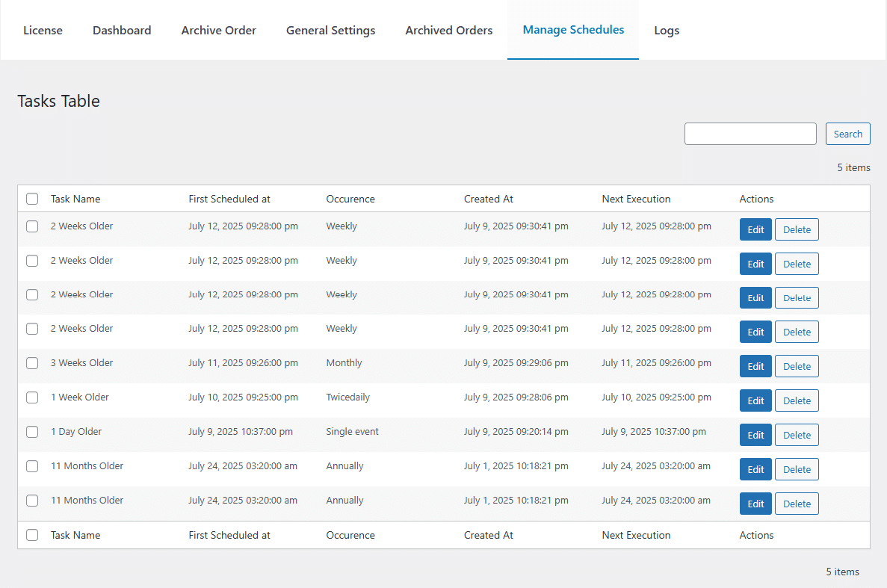887x588 pixels.
Task: Click 'July 9, 2025 10:37:00 pm' under First Scheduled at
Action: (x=241, y=432)
